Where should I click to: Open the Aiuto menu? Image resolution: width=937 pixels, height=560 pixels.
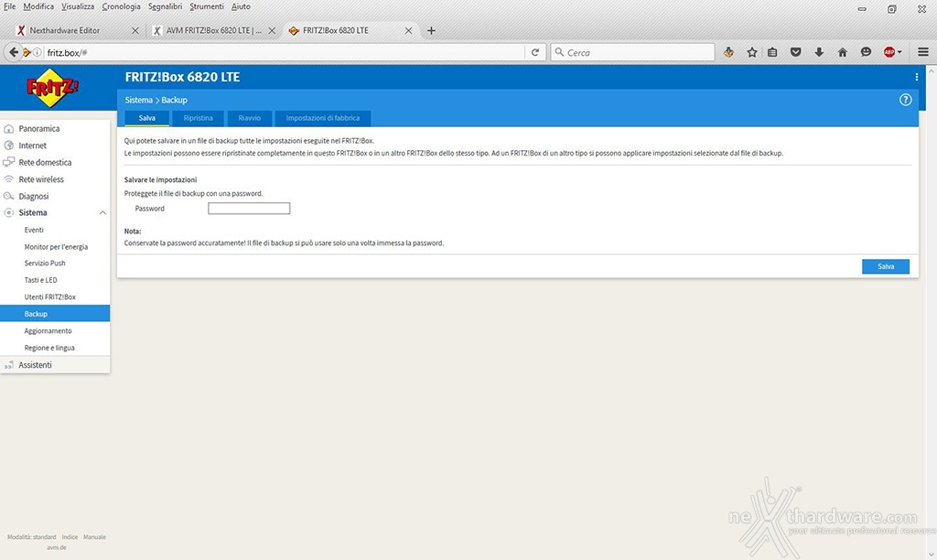(x=241, y=6)
